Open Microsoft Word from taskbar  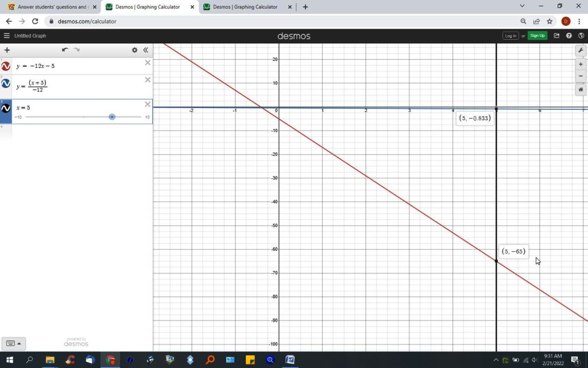290,360
